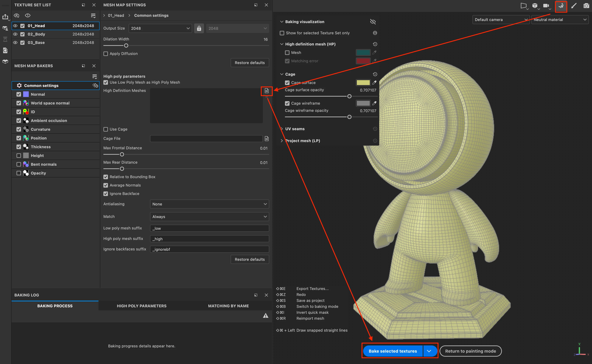592x364 pixels.
Task: Switch to High Poly Parameters tab
Action: click(x=141, y=306)
